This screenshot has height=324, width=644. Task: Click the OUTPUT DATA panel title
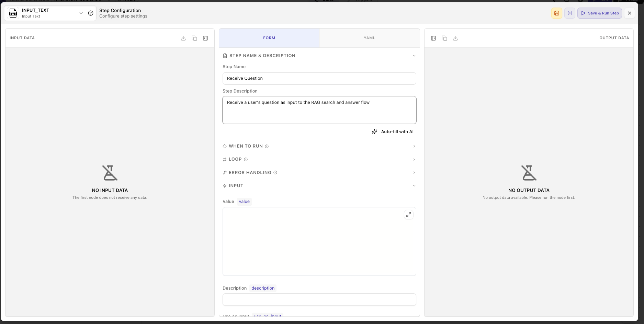(x=614, y=38)
